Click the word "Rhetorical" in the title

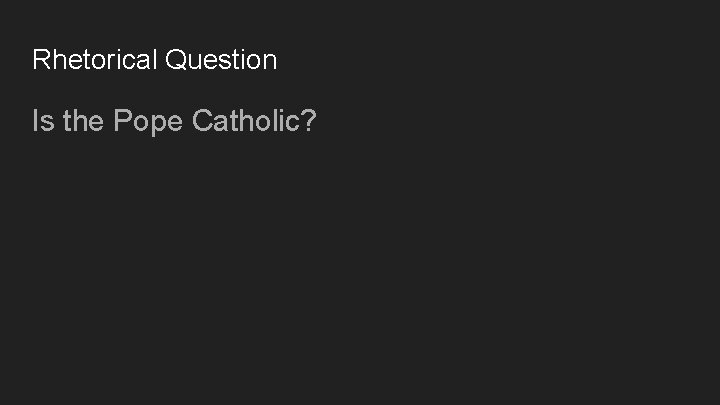[95, 60]
